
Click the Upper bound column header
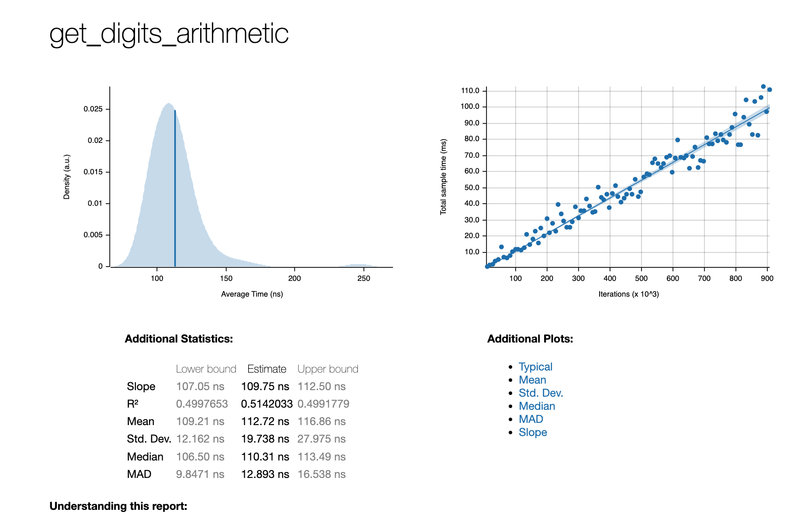coord(328,369)
